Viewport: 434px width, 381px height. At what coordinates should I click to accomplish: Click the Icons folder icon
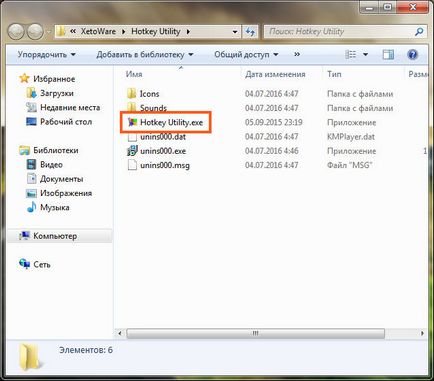(132, 94)
